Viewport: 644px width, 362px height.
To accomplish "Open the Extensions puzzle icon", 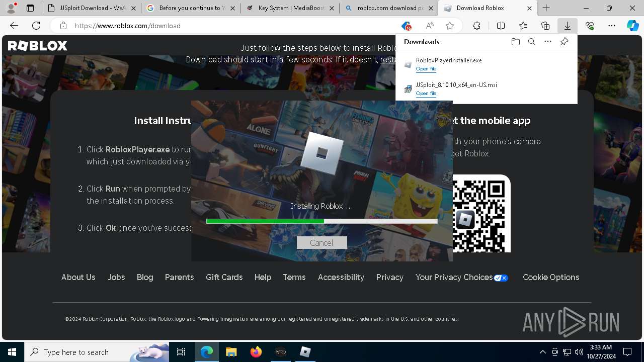I will coord(476,26).
